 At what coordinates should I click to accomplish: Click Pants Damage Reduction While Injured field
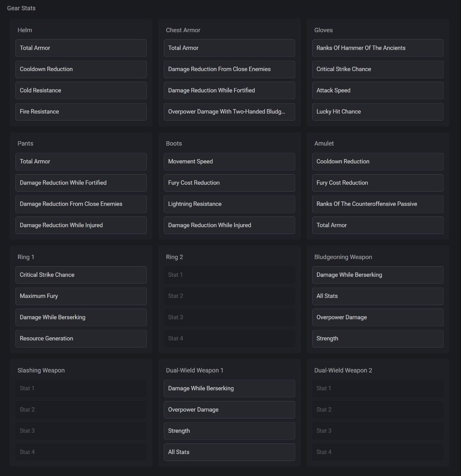pos(81,225)
